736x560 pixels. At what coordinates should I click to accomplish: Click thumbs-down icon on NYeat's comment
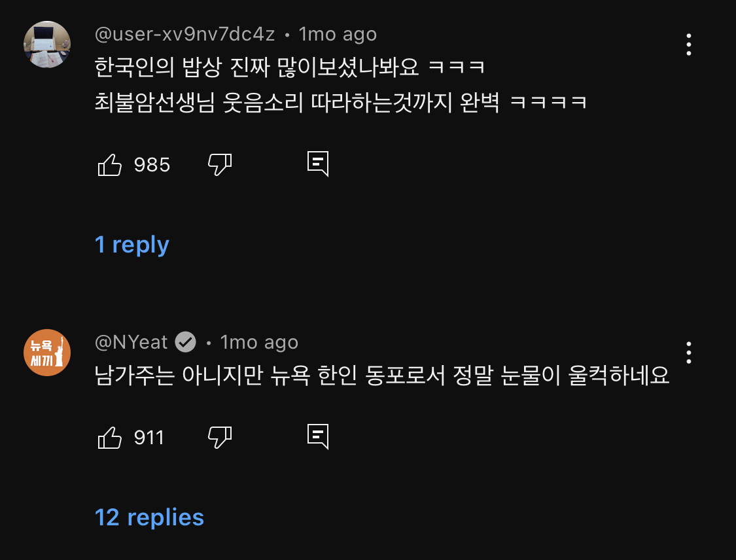(x=219, y=437)
